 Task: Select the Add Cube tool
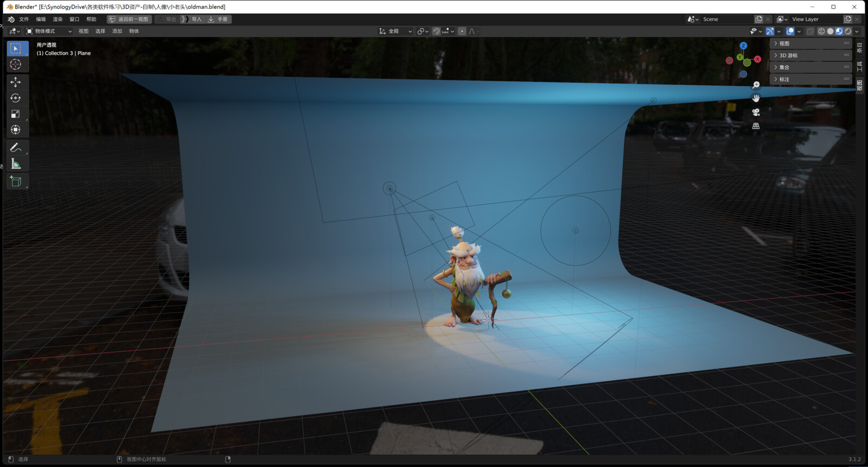16,181
